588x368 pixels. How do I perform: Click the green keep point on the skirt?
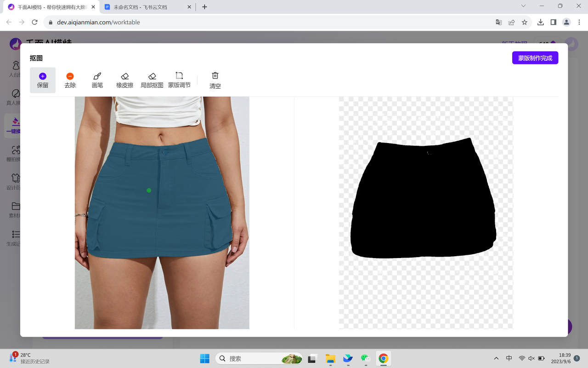coord(149,190)
